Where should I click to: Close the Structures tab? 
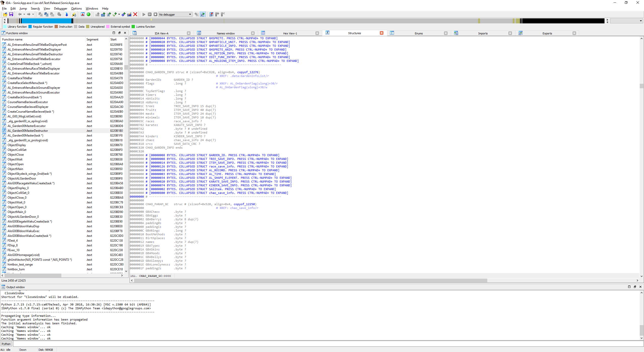[382, 33]
